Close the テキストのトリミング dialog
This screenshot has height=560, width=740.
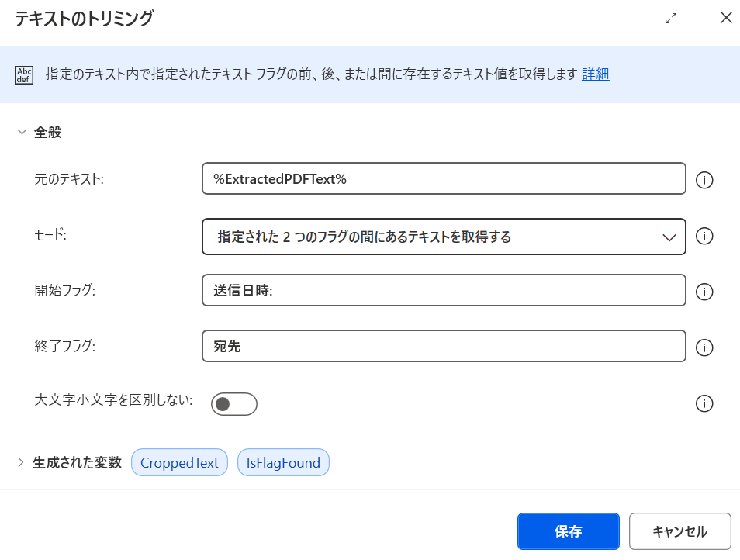726,18
